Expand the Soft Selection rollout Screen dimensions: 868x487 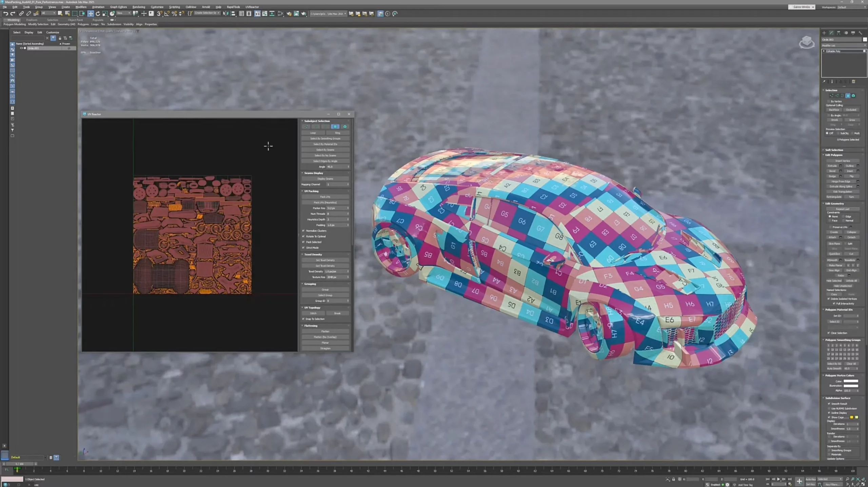pos(834,150)
